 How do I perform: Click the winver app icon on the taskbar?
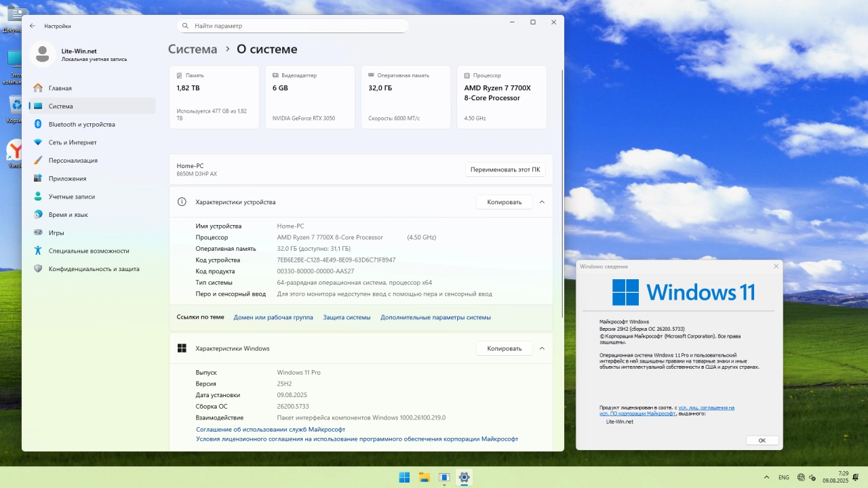point(444,477)
